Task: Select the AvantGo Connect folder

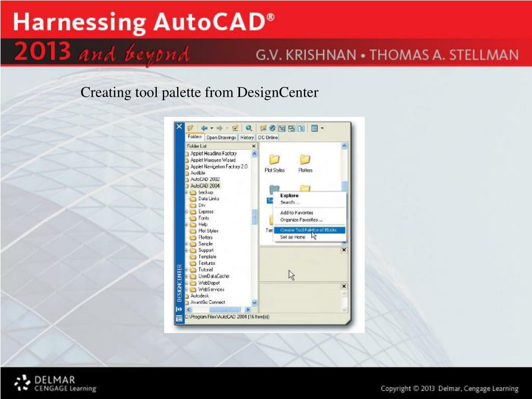Action: coord(208,302)
